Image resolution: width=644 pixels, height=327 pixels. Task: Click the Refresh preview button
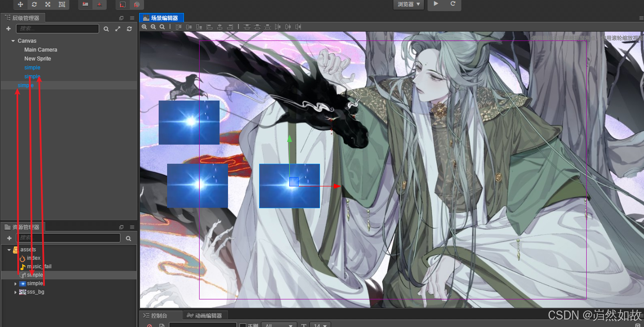pos(453,4)
